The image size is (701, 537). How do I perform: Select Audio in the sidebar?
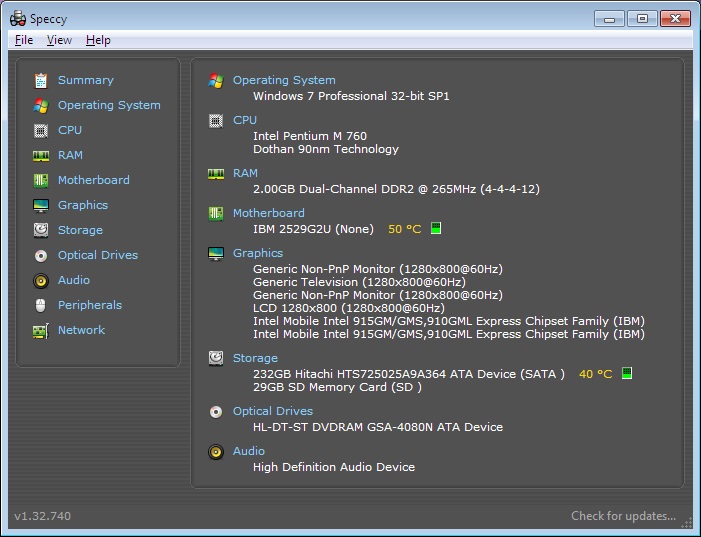74,280
